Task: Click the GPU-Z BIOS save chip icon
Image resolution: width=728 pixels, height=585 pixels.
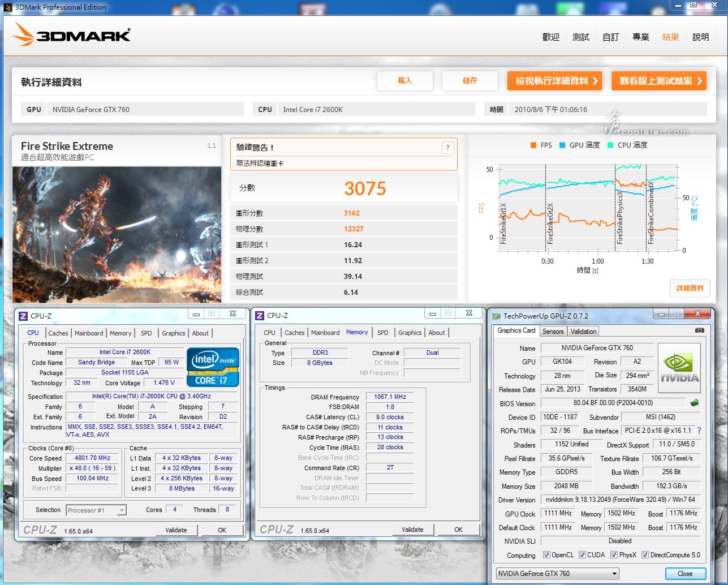Action: coord(695,403)
